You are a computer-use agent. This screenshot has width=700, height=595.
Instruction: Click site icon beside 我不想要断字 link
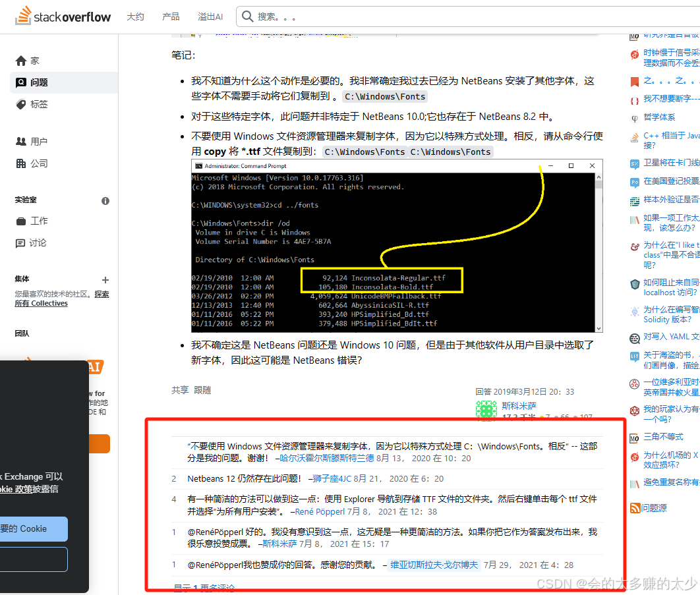click(x=634, y=100)
